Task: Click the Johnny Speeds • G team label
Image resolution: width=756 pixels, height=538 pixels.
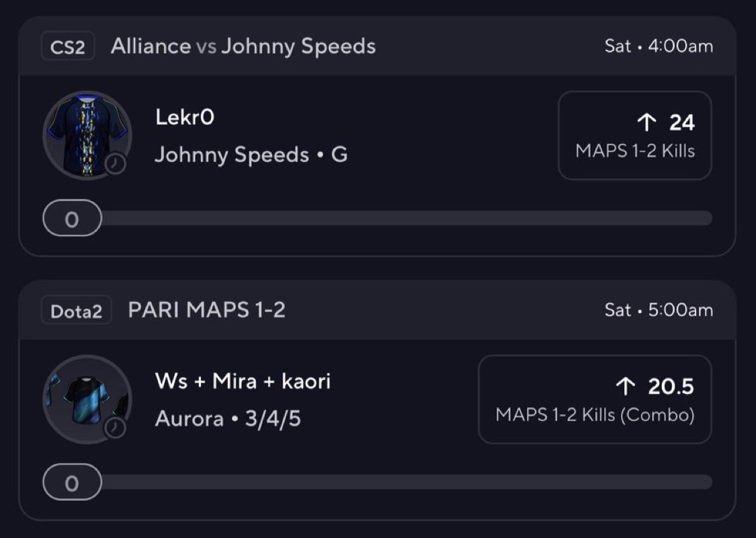Action: tap(251, 155)
